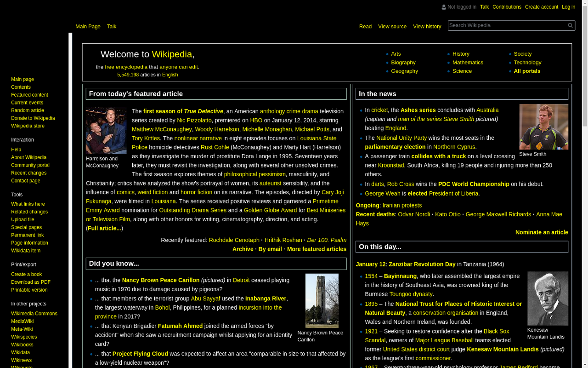Go to Contents in the sidebar

(21, 87)
